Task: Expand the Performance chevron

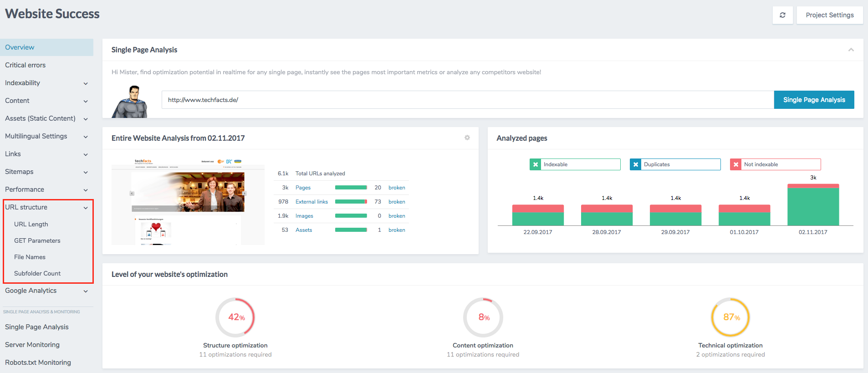Action: pyautogui.click(x=86, y=190)
